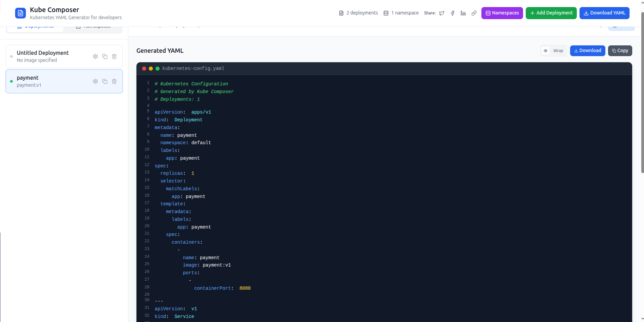Viewport: 644px width, 322px height.
Task: Toggle the eye preview icon beside Wrap
Action: click(x=546, y=51)
